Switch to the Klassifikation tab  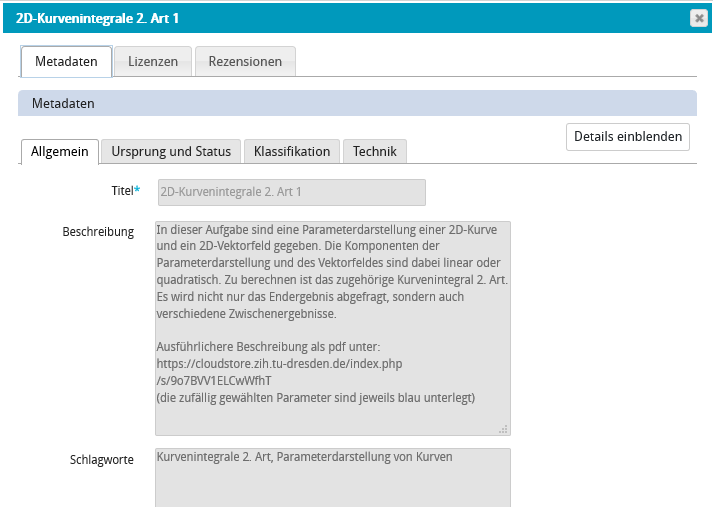coord(292,151)
